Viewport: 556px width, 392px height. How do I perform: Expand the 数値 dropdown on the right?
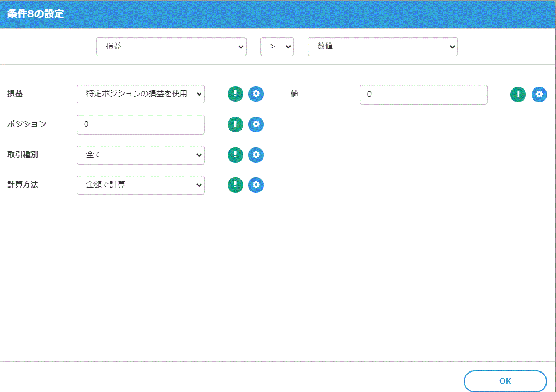coord(382,47)
